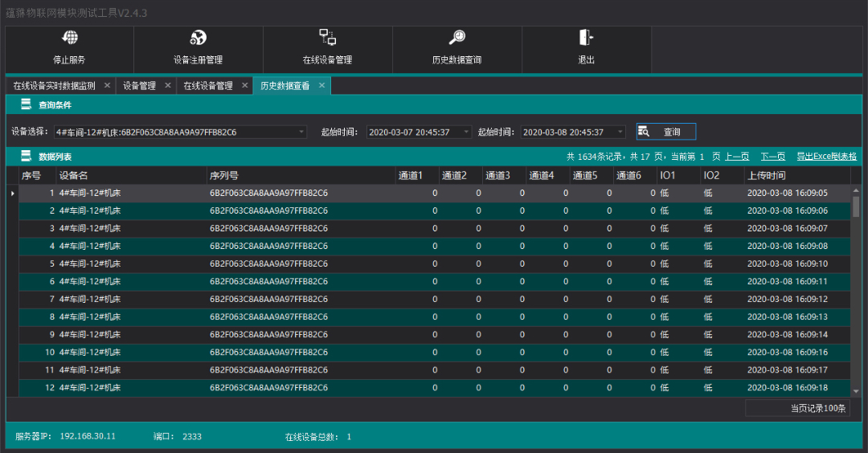Open device registration management icon

click(x=198, y=38)
